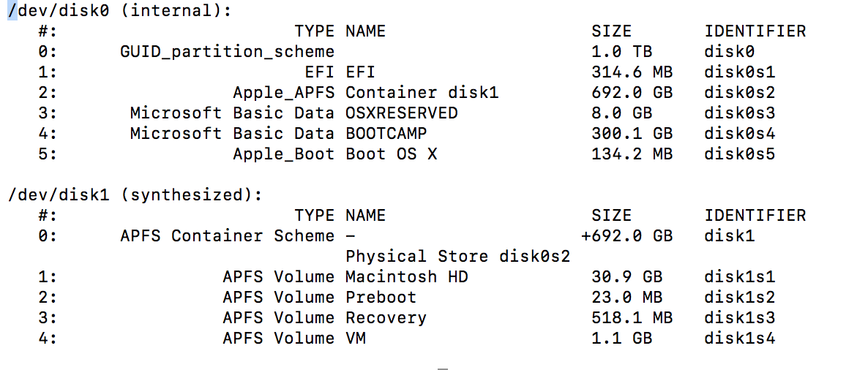Click the Macintosh HD volume name
This screenshot has height=370, width=868.
tap(406, 277)
